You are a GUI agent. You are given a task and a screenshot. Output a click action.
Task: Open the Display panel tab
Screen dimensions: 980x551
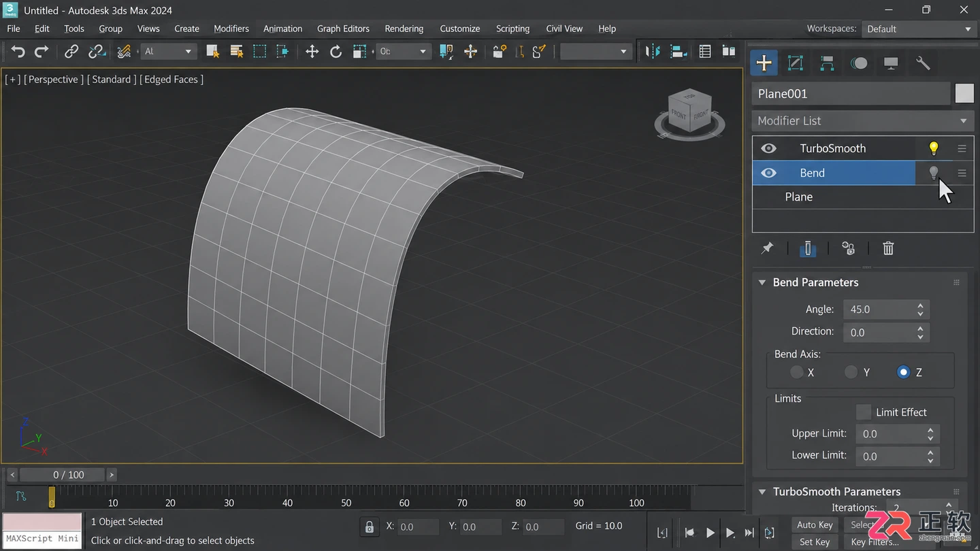(891, 63)
